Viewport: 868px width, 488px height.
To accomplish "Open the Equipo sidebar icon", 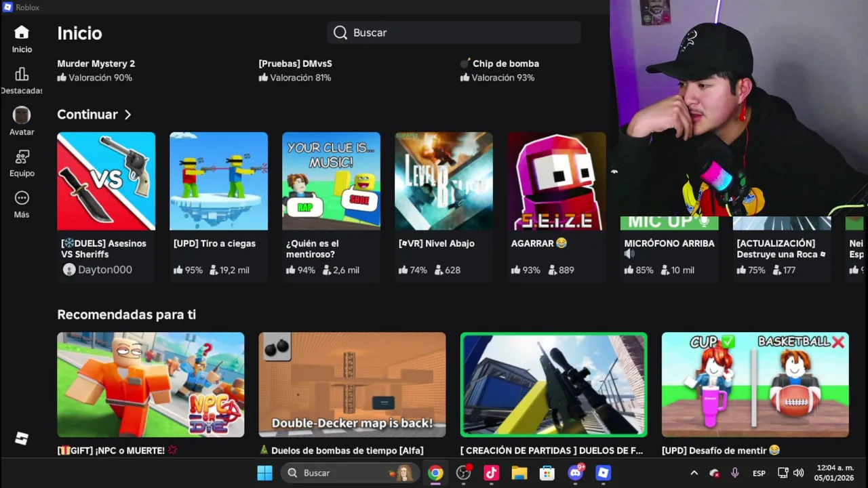I will [22, 157].
